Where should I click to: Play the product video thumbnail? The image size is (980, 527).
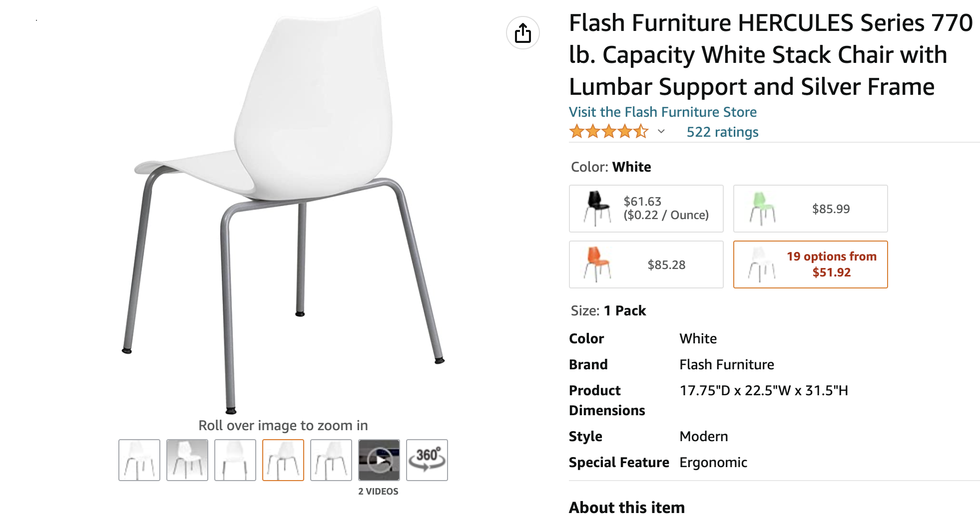(x=379, y=460)
